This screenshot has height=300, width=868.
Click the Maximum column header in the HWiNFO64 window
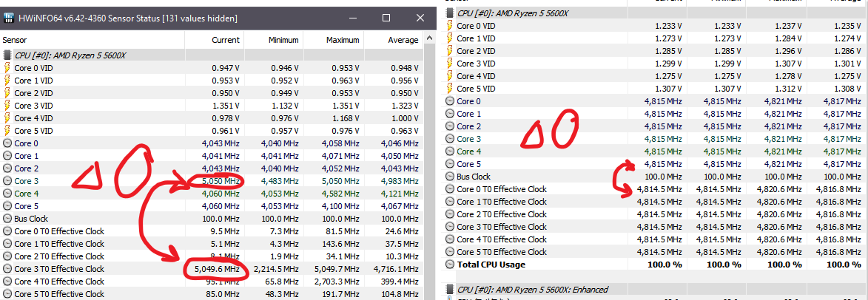click(333, 40)
